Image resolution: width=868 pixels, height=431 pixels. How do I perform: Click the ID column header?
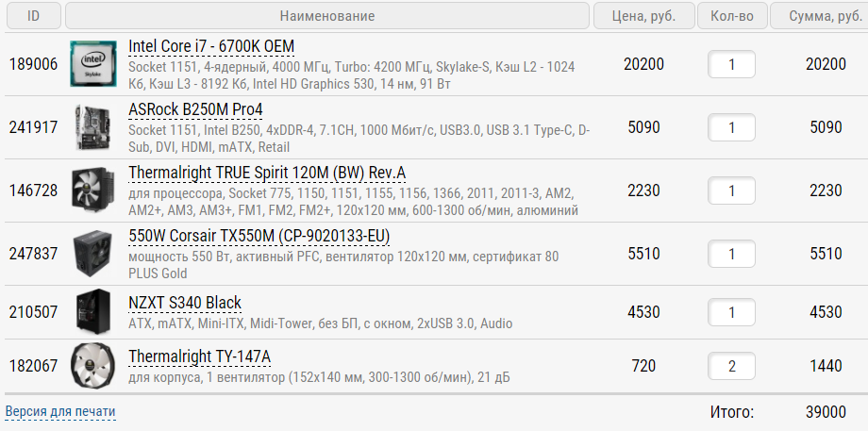[33, 16]
